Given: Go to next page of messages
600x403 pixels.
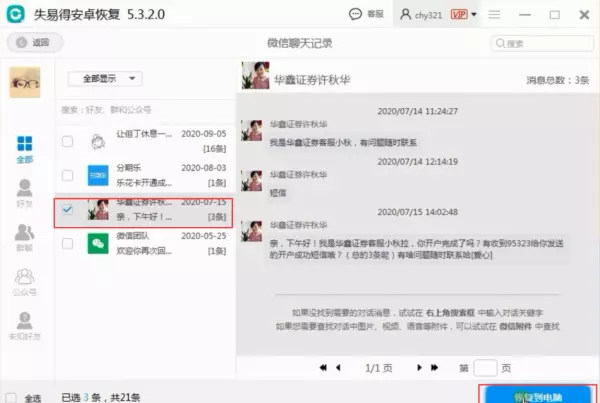Looking at the screenshot, I should pos(419,368).
